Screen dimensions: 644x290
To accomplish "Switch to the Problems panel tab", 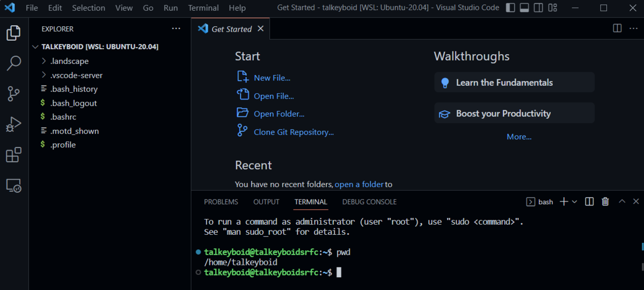I will pos(221,202).
